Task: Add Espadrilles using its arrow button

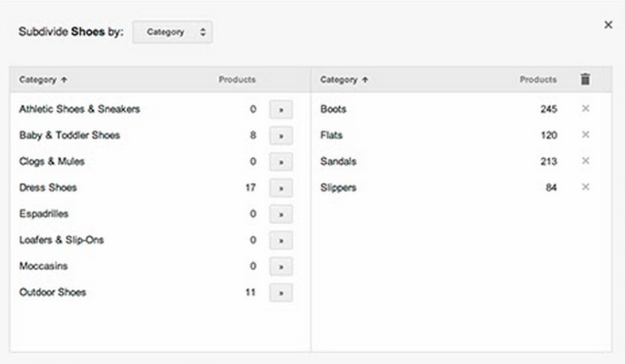Action: tap(281, 214)
